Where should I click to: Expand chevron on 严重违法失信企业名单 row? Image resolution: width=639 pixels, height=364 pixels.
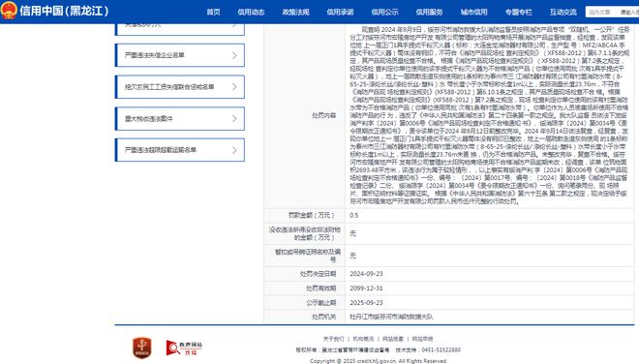pyautogui.click(x=234, y=55)
